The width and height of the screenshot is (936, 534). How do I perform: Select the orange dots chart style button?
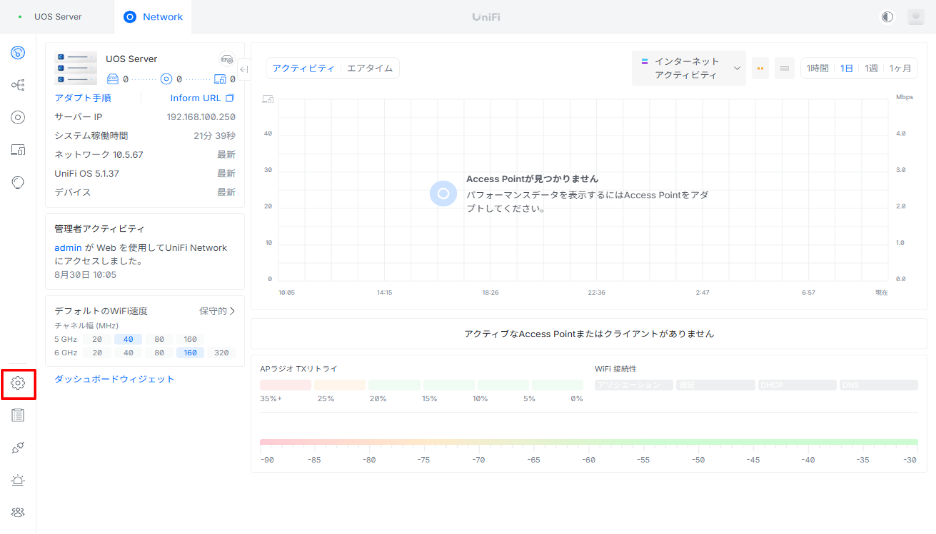pyautogui.click(x=760, y=69)
